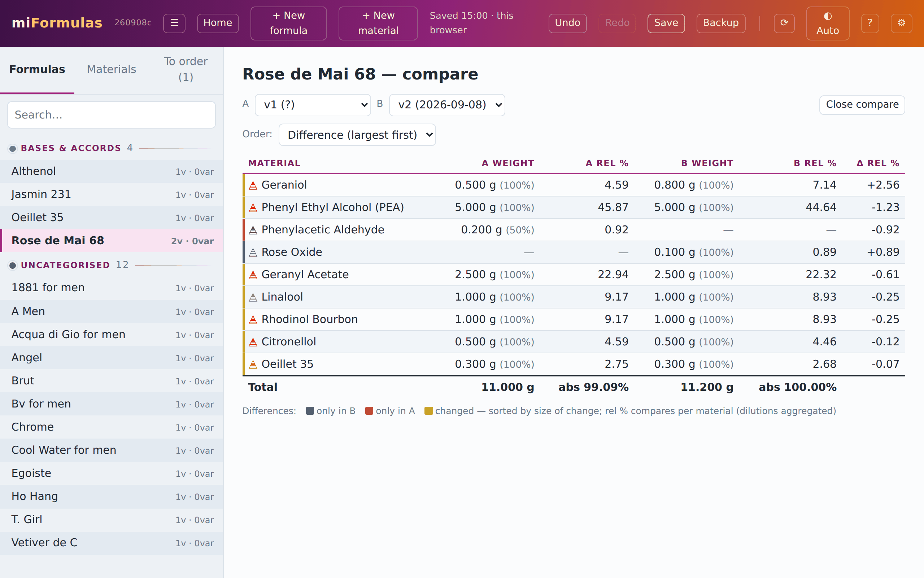The height and width of the screenshot is (578, 924).
Task: Open the Egoiste formula
Action: 112,473
